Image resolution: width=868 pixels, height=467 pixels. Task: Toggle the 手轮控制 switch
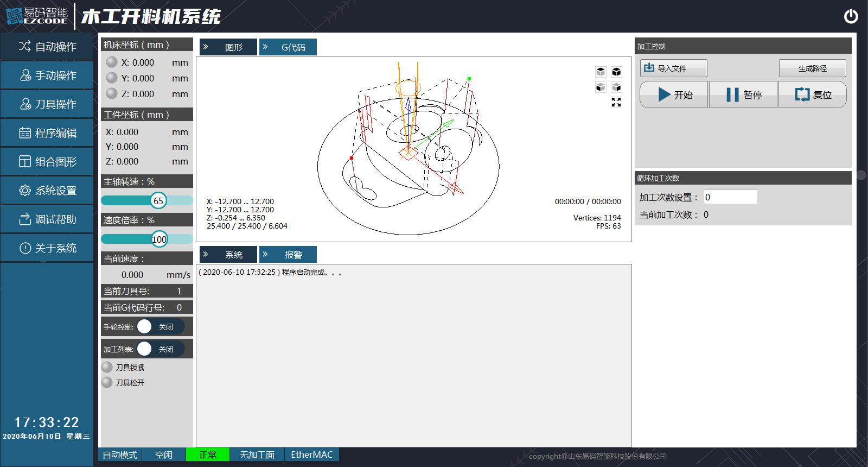click(160, 327)
